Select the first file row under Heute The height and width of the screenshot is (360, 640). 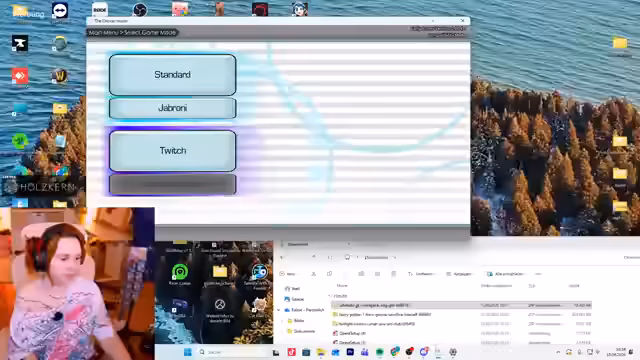point(461,305)
